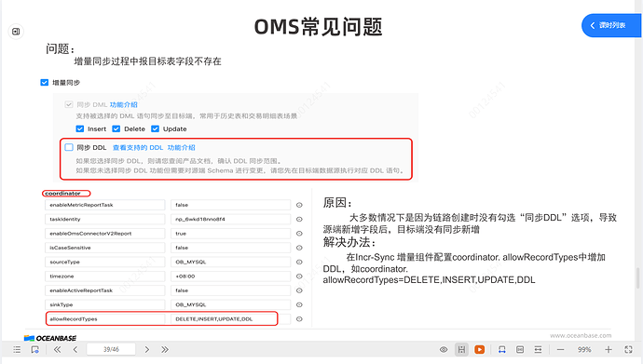Toggle the eye protection view icon
This screenshot has height=364, width=643.
point(444,349)
